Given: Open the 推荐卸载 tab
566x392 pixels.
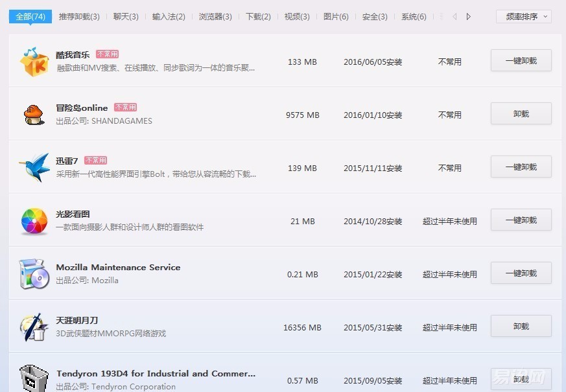Looking at the screenshot, I should (x=78, y=17).
